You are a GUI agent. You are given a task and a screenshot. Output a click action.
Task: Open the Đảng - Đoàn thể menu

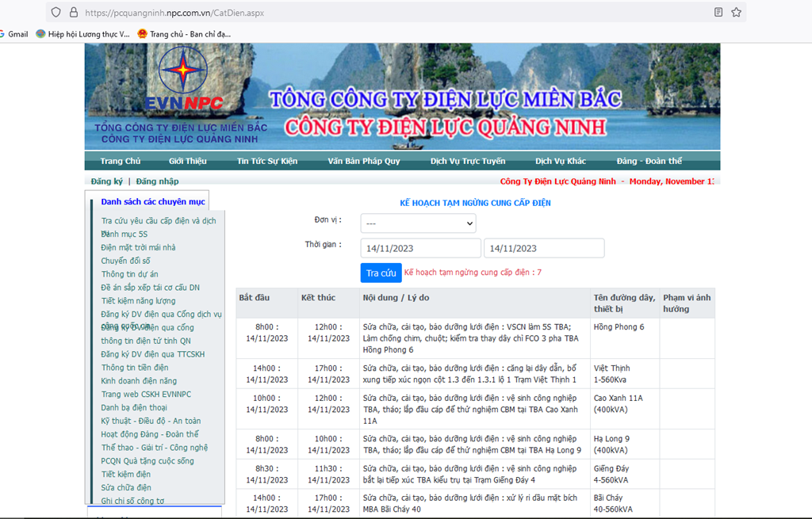click(649, 161)
